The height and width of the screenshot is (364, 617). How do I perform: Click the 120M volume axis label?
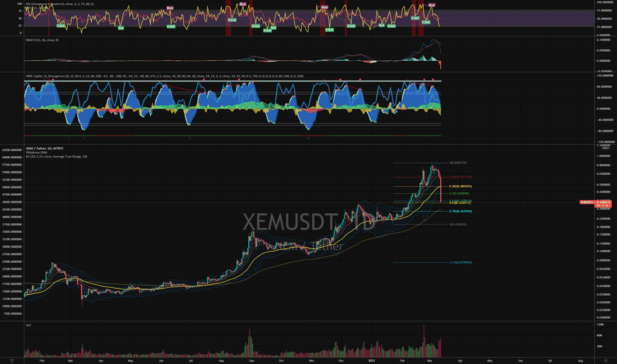tap(600, 325)
